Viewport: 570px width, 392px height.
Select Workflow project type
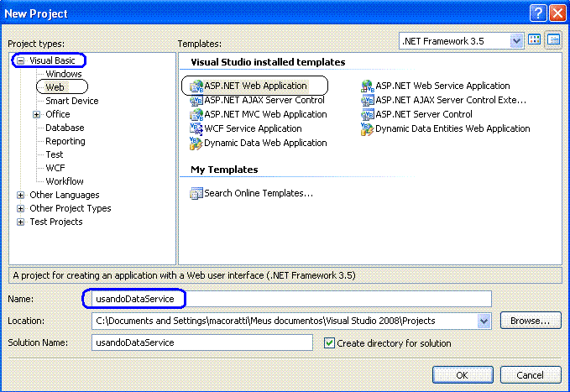pos(65,181)
